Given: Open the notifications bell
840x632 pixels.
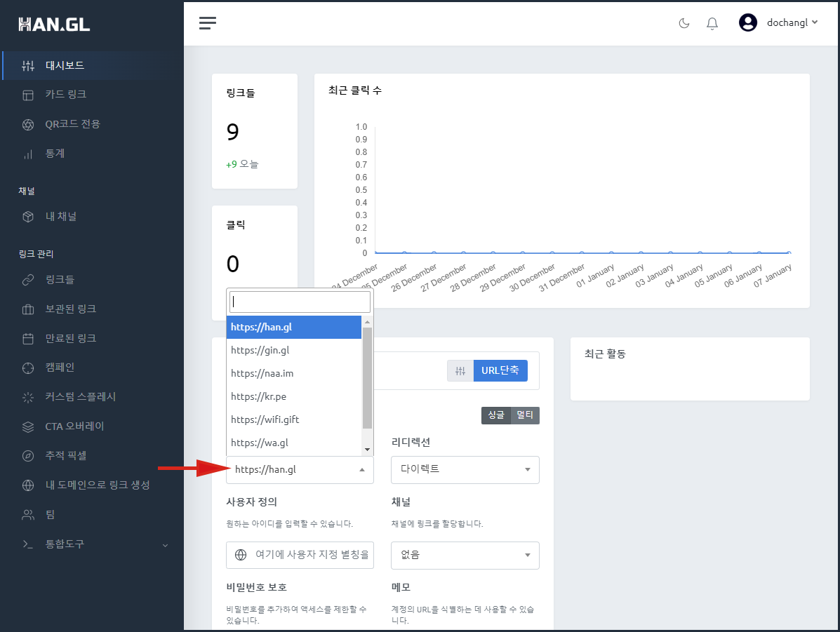Looking at the screenshot, I should [712, 23].
